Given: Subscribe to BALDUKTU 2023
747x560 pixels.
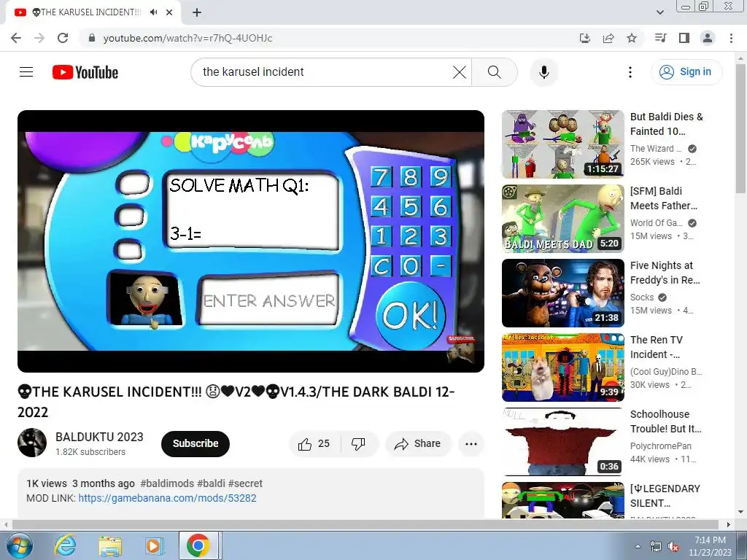Looking at the screenshot, I should point(196,443).
